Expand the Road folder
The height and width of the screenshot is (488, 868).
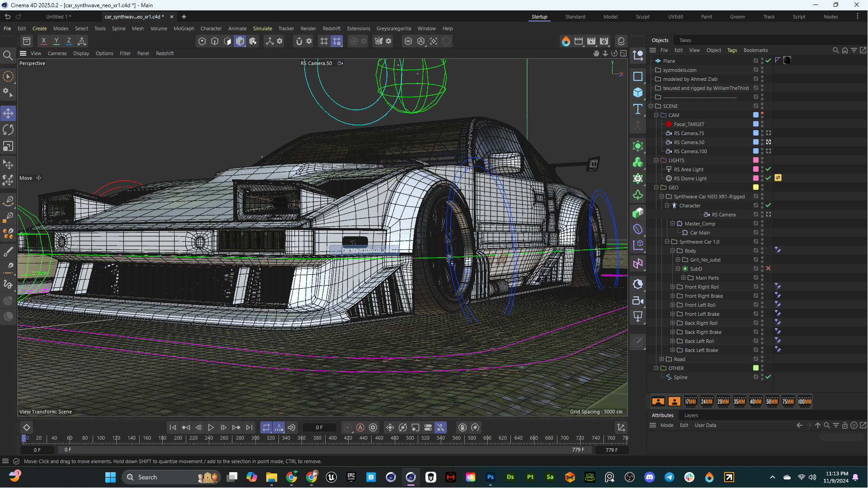click(662, 359)
